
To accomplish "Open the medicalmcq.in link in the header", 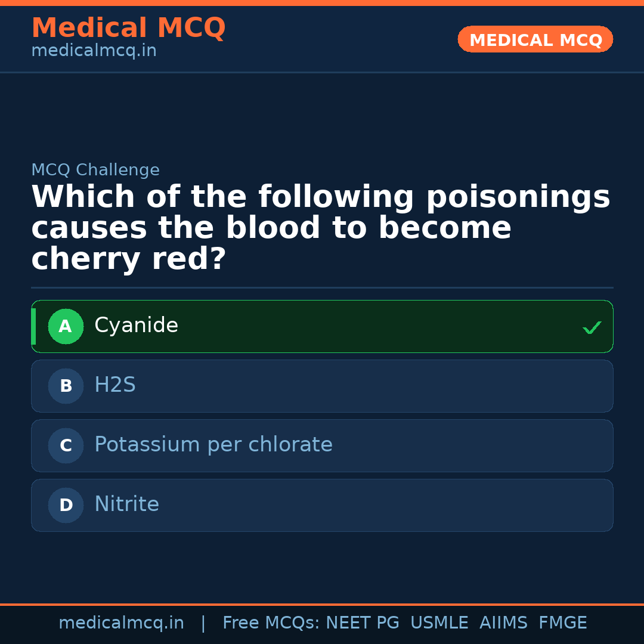I will coord(93,50).
